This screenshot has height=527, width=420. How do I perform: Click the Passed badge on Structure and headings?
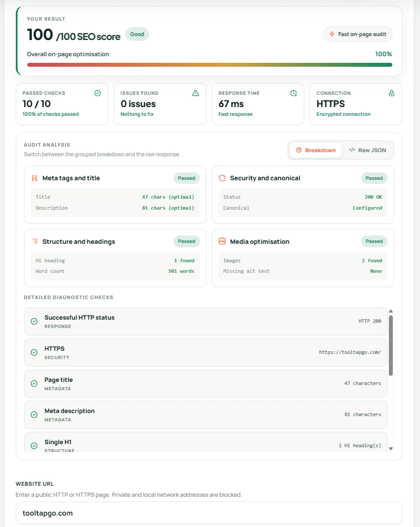tap(187, 241)
